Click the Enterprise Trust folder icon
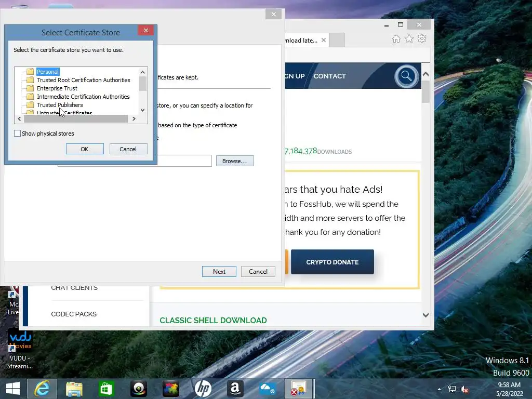The image size is (532, 399). coord(30,88)
